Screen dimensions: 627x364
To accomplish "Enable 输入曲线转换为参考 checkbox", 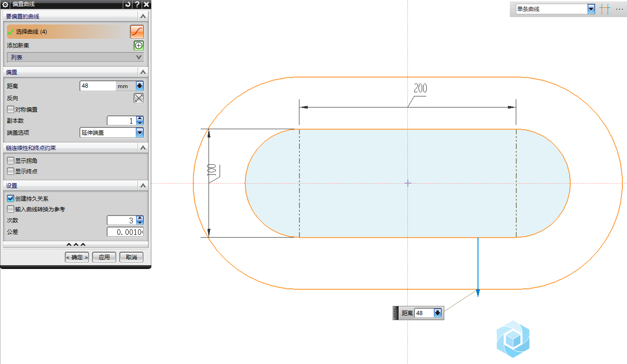I will pos(11,209).
